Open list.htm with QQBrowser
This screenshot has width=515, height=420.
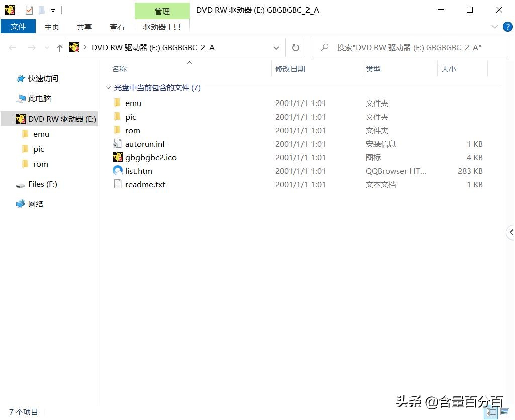coord(138,171)
